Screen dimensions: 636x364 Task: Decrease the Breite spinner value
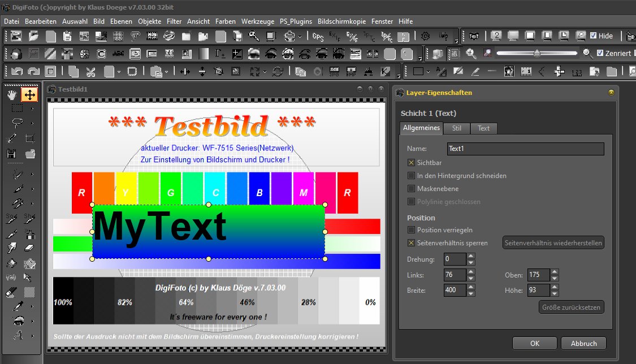471,293
